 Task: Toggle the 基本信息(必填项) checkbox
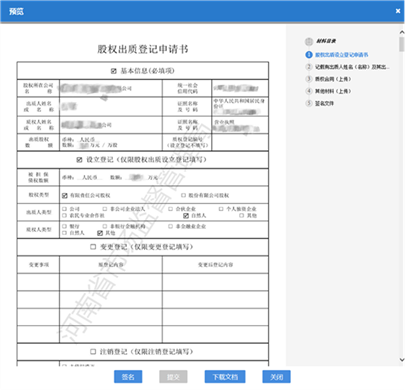(114, 71)
